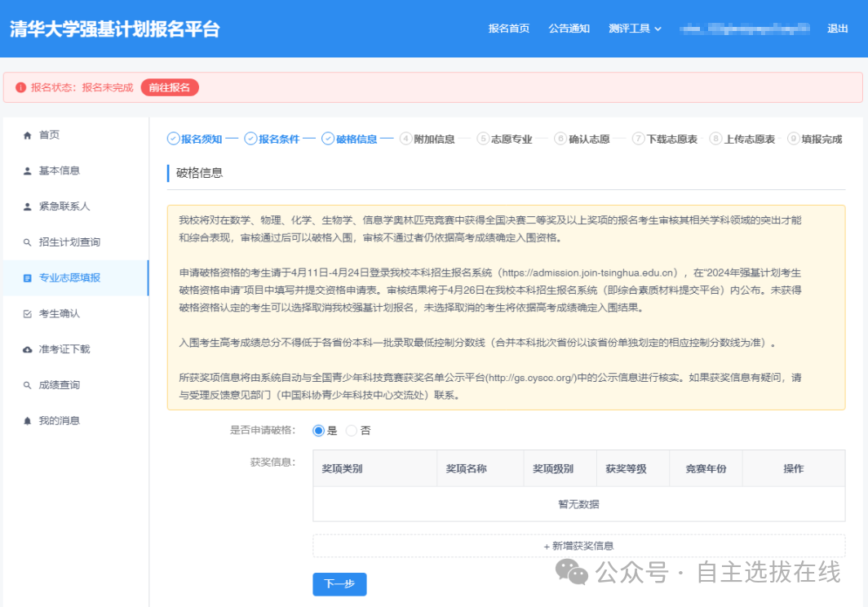Viewport: 868px width, 607px height.
Task: Click the magnifier icon beside 招生计划查询
Action: (29, 241)
